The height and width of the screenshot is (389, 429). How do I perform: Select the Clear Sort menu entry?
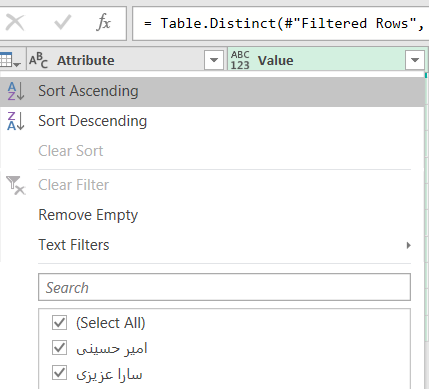(x=212, y=151)
